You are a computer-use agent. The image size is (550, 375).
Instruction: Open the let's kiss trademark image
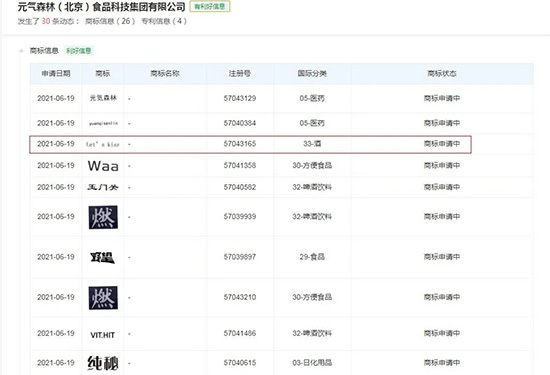click(x=103, y=144)
